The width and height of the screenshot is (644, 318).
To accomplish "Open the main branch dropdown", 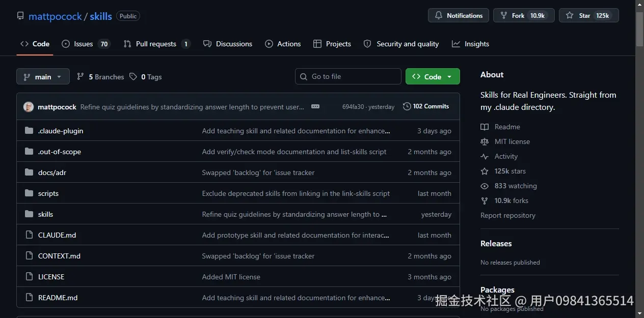I will pos(43,77).
